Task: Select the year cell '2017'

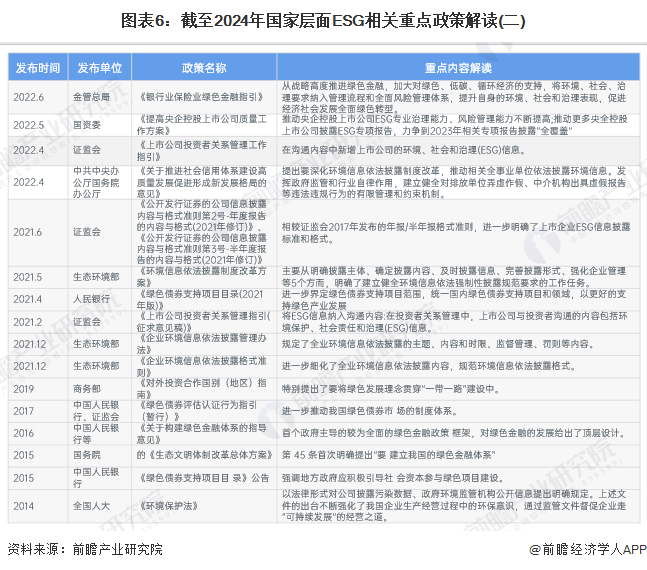Action: click(x=24, y=411)
